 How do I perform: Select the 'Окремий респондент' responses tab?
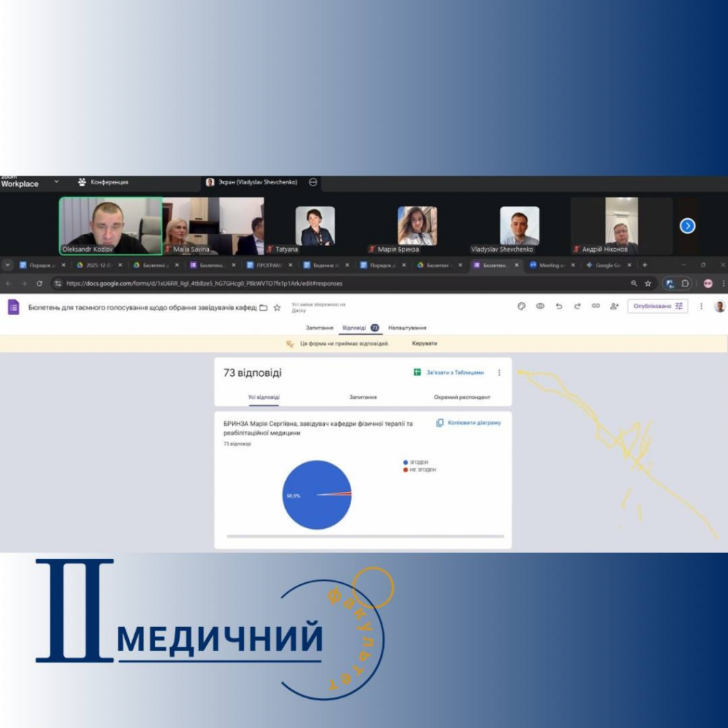pyautogui.click(x=462, y=397)
